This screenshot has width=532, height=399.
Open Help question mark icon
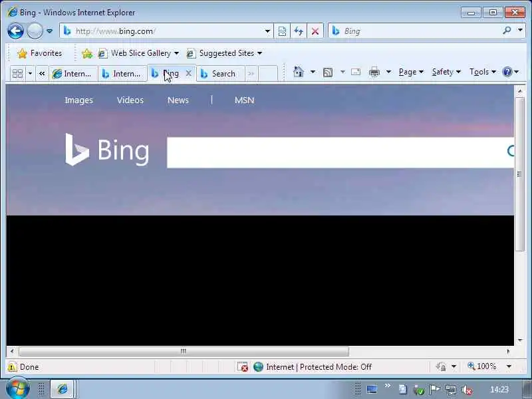point(507,72)
